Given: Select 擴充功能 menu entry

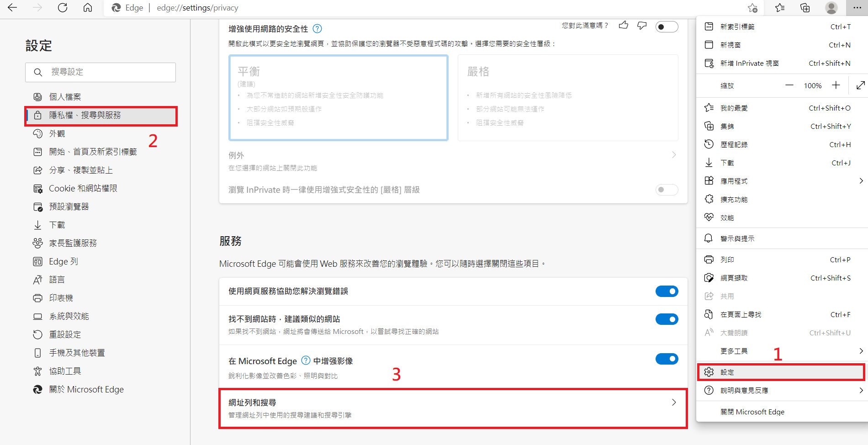Looking at the screenshot, I should (x=782, y=199).
